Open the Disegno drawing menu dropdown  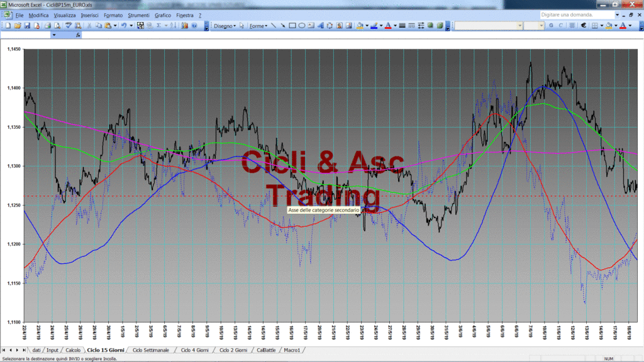click(225, 26)
